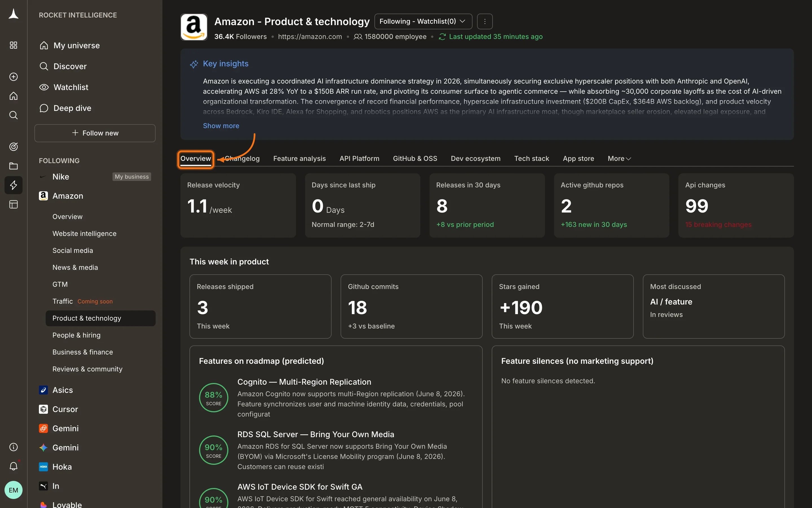Click the Api changes card
This screenshot has width=812, height=508.
point(736,205)
